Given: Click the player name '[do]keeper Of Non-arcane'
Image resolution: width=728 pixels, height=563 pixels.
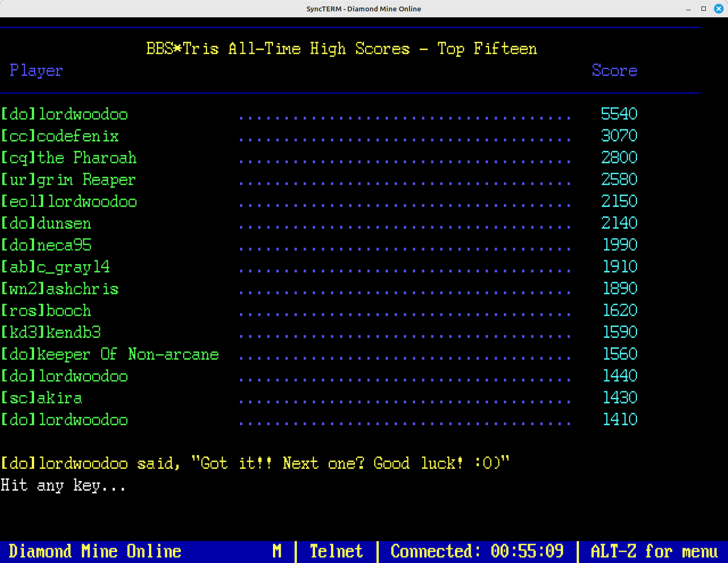Looking at the screenshot, I should tap(110, 355).
